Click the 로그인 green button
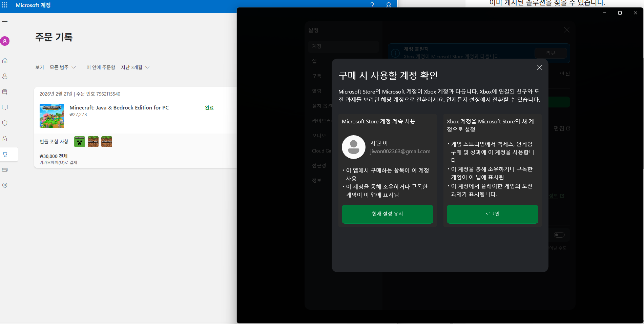The height and width of the screenshot is (324, 644). (493, 214)
